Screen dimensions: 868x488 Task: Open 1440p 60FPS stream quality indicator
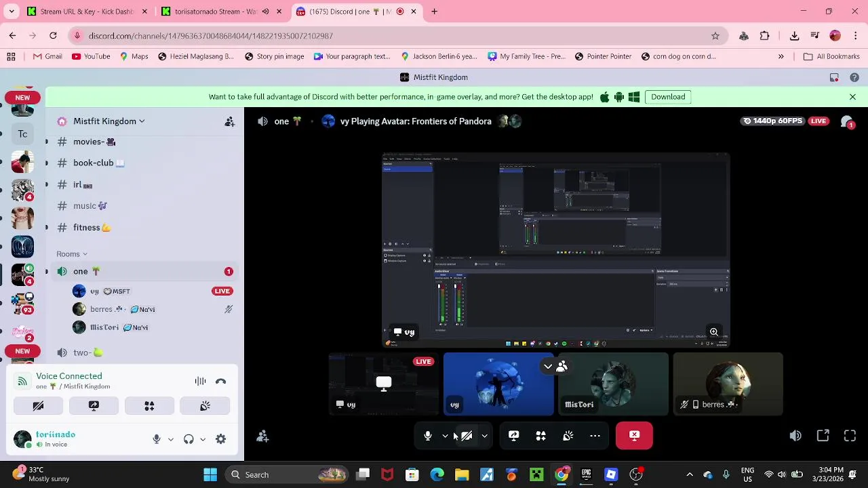[x=773, y=121]
